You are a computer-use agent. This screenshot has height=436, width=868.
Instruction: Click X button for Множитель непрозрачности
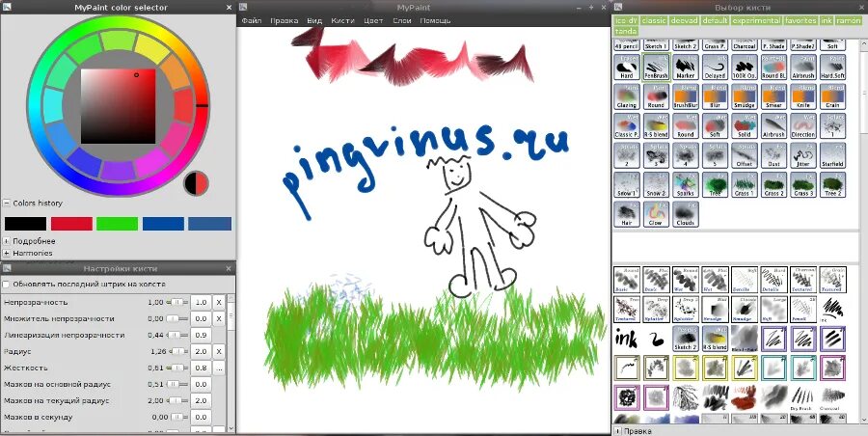(x=219, y=318)
